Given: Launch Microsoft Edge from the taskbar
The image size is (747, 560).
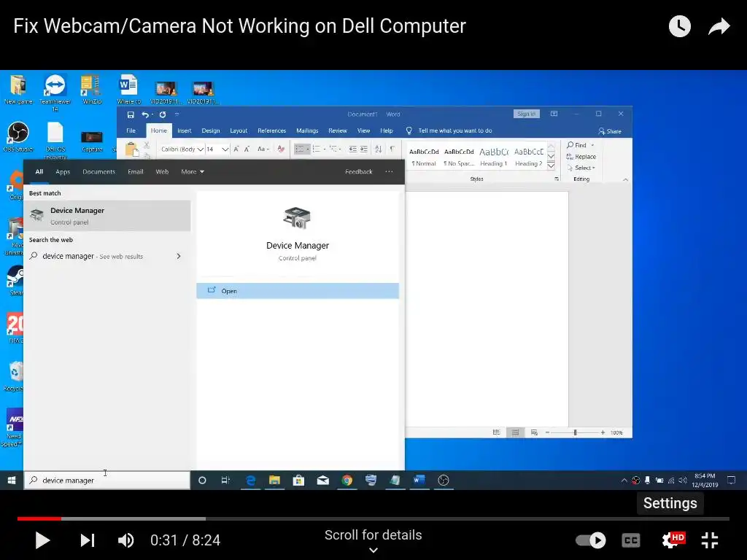Looking at the screenshot, I should [x=251, y=480].
